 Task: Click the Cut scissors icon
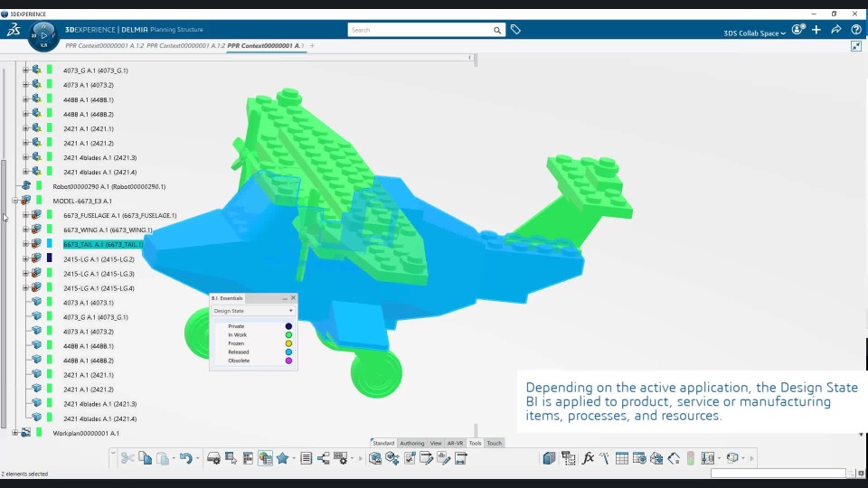coord(127,458)
